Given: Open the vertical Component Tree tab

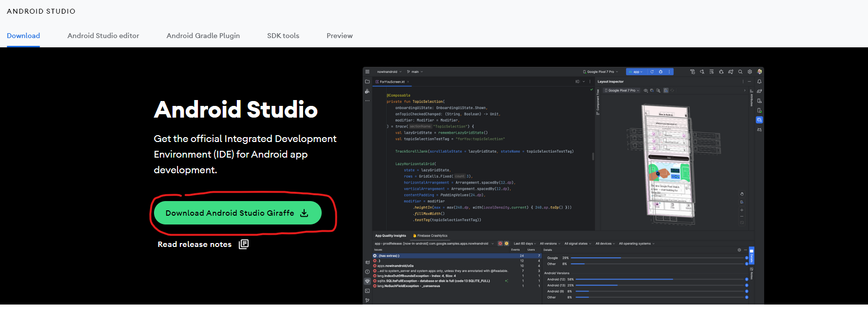Looking at the screenshot, I should coord(598,102).
